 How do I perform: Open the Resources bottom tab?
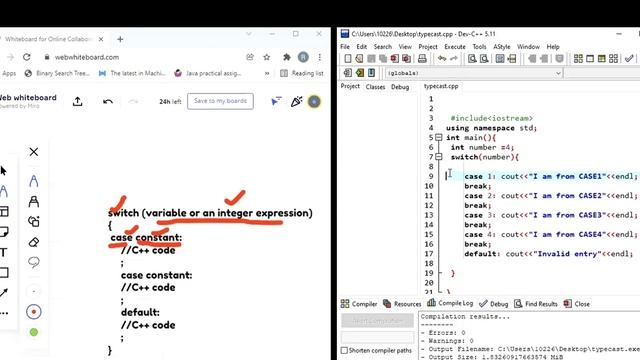click(x=402, y=304)
